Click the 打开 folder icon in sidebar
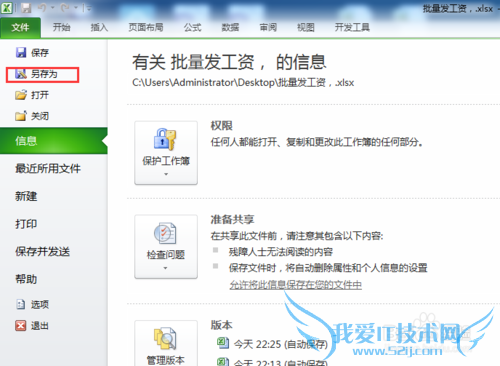 coord(21,95)
